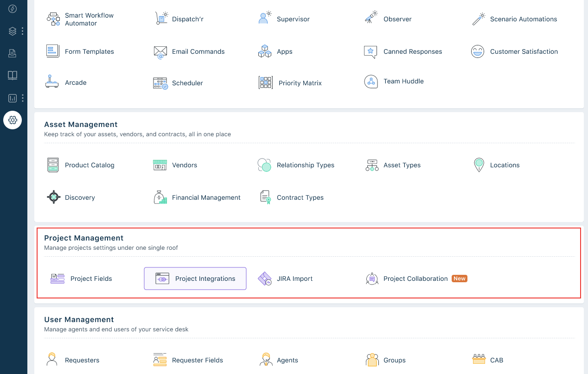
Task: Open the Financial Management money bag icon
Action: [160, 197]
